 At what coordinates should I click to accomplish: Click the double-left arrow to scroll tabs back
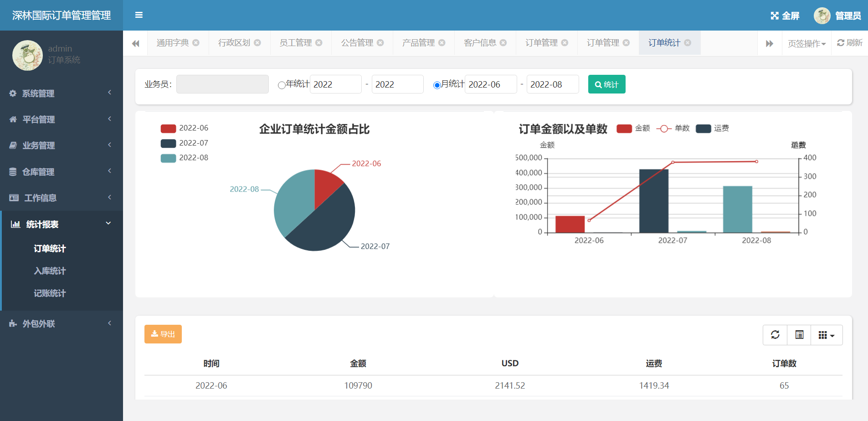pos(135,43)
